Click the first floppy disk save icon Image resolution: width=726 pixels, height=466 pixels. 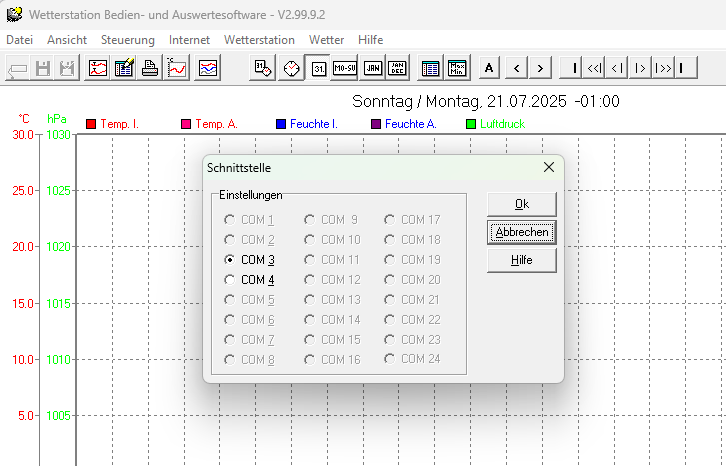coord(43,69)
